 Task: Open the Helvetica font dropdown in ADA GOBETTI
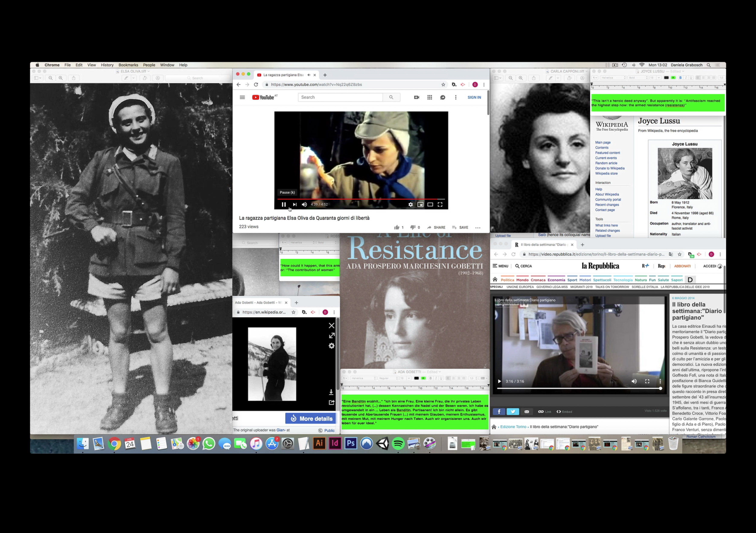[363, 378]
